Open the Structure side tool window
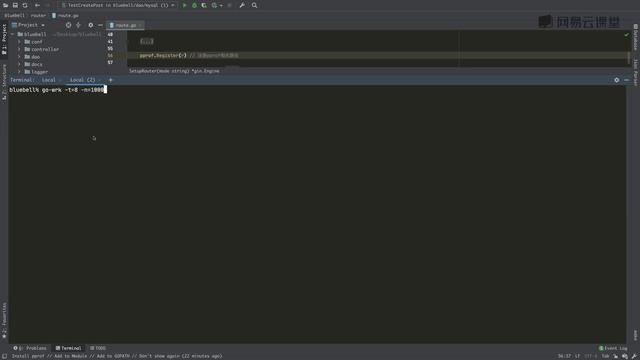This screenshot has height=360, width=640. [4, 82]
